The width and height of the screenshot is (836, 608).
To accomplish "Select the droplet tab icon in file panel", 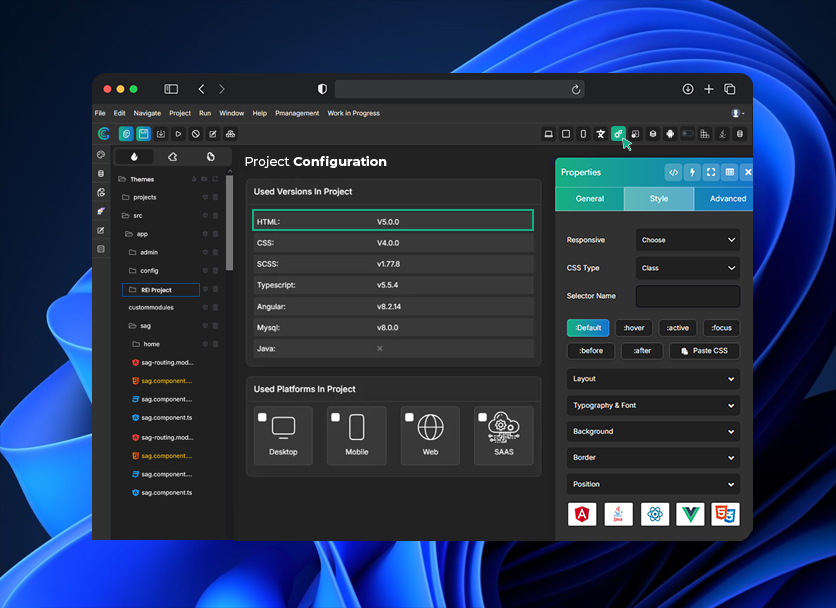I will 134,156.
